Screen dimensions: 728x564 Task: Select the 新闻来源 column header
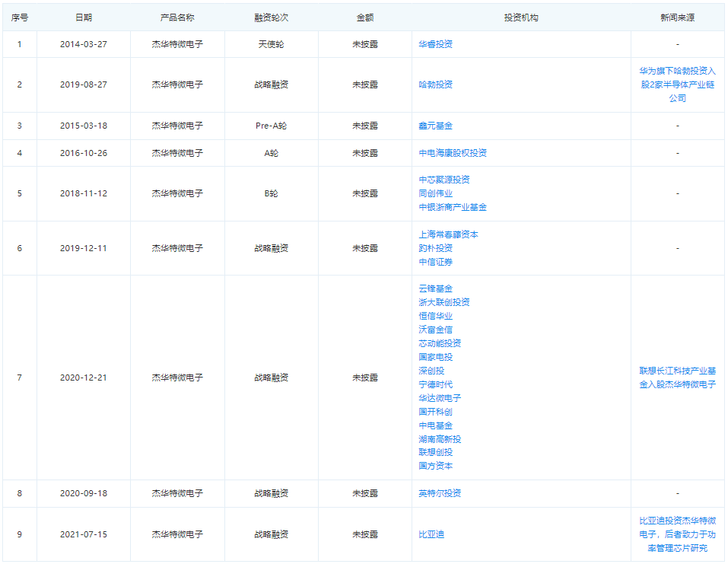(x=677, y=18)
